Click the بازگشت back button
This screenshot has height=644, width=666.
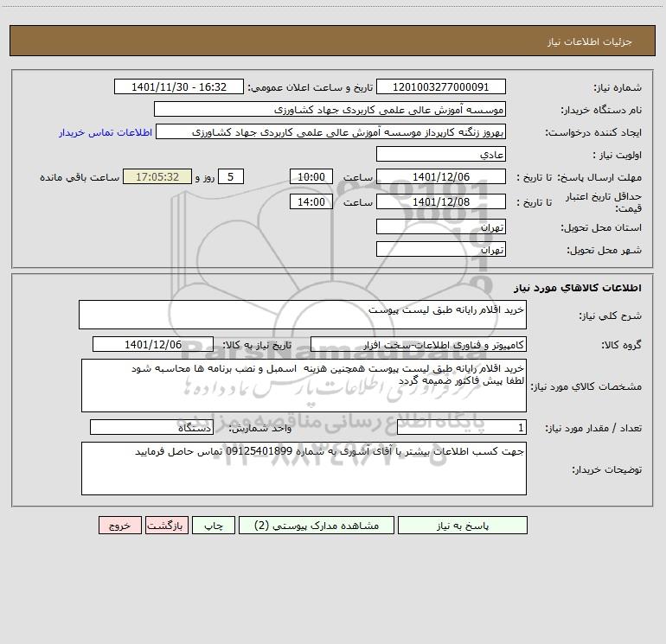coord(166,526)
